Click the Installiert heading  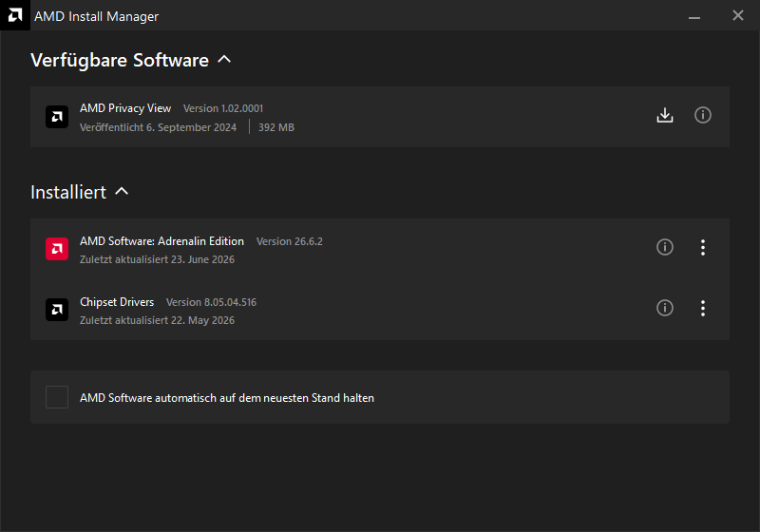coord(68,192)
